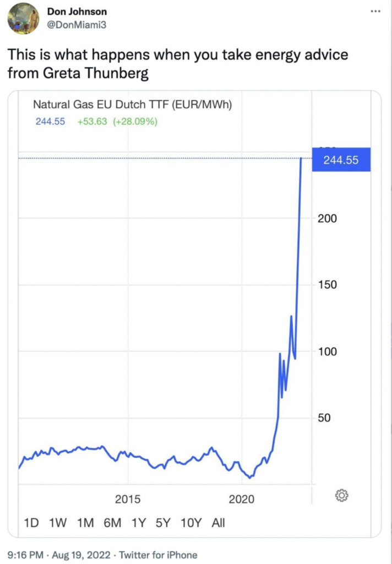
Task: Click the Twitter for iPhone source link
Action: (158, 555)
